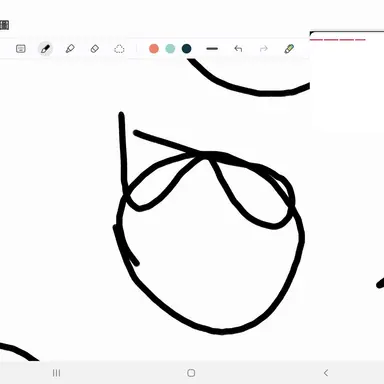Pick the mint green pen color
Viewport: 384px width, 384px height.
[x=170, y=49]
